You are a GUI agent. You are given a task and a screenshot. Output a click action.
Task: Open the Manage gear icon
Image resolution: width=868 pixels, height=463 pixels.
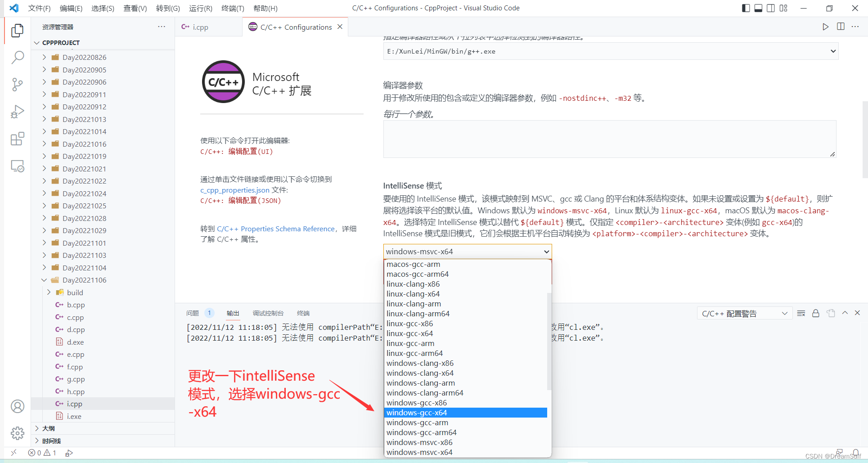17,433
